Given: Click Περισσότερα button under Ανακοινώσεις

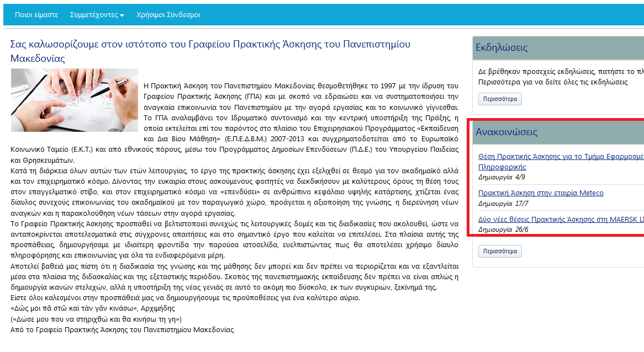Looking at the screenshot, I should click(500, 251).
